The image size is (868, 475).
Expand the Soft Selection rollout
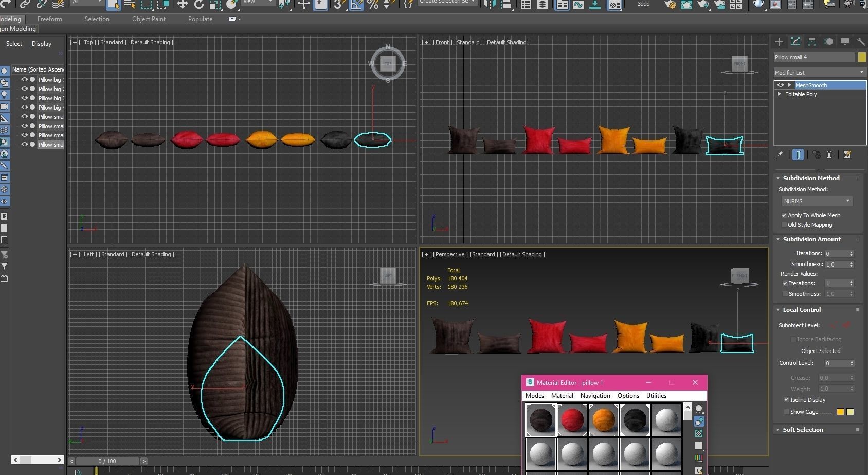[803, 430]
